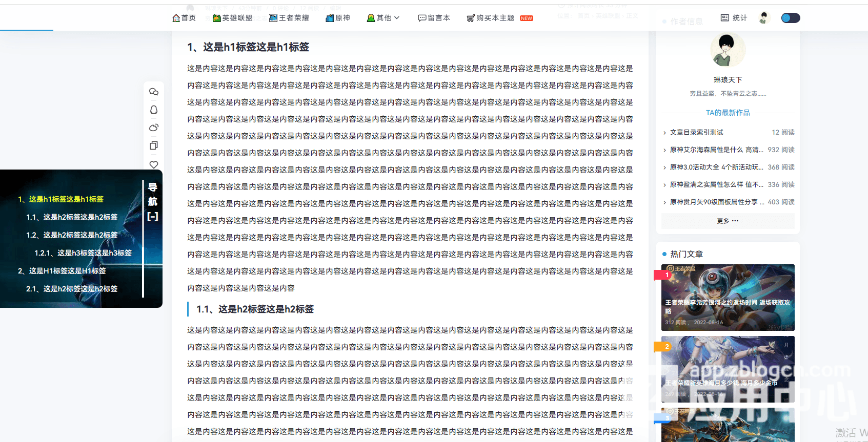The image size is (868, 442).
Task: Click the copy link icon in sidebar
Action: [154, 145]
